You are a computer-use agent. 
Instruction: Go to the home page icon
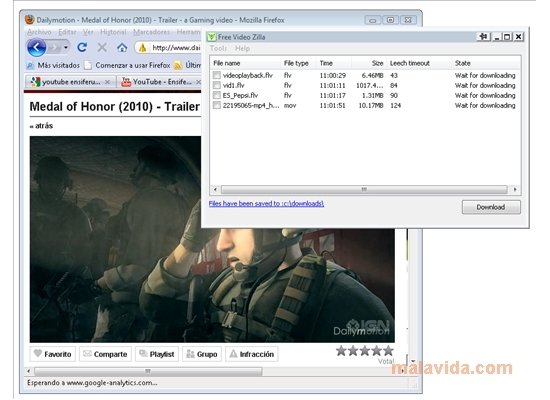coord(122,47)
